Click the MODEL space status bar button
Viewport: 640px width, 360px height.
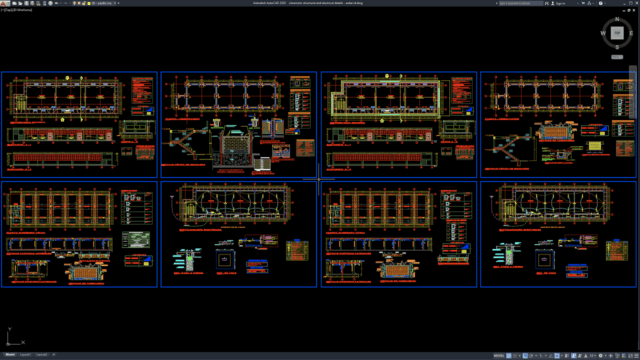499,356
